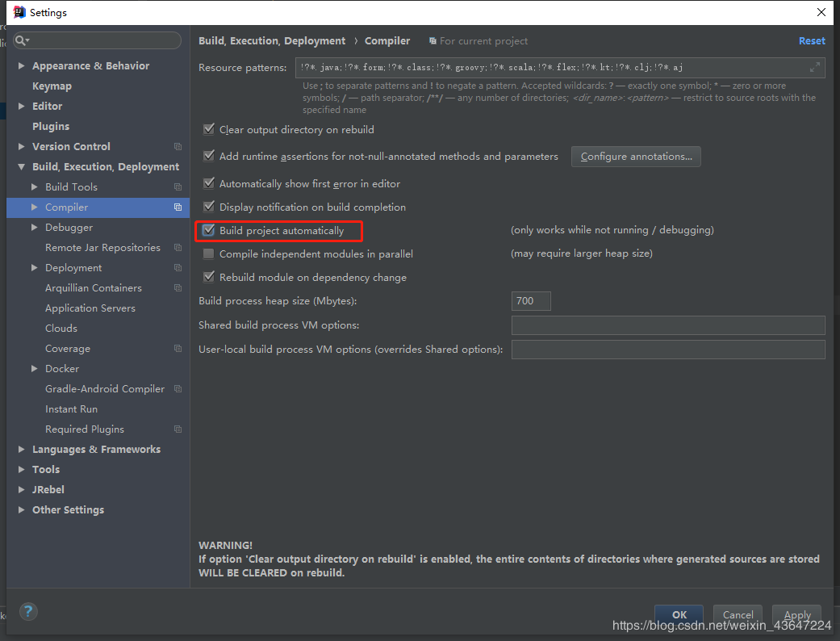Expand Languages & Frameworks section
The image size is (840, 641).
(22, 449)
